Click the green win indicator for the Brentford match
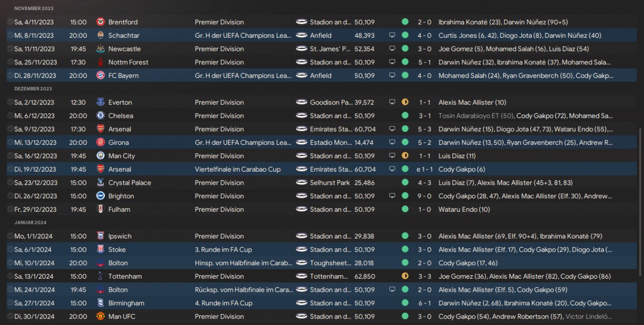 [405, 22]
